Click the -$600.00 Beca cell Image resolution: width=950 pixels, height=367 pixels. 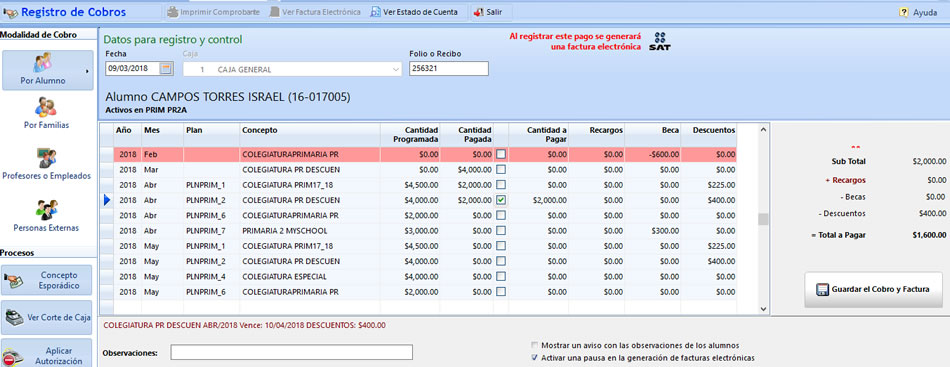coord(653,154)
